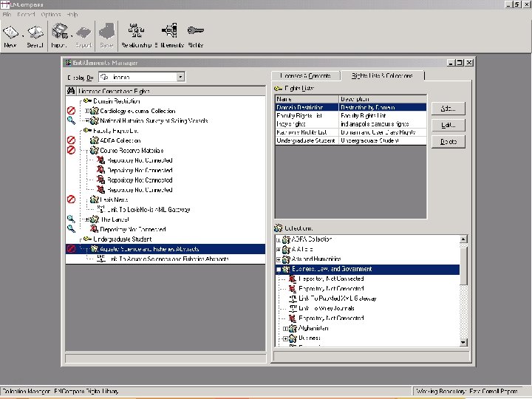
Task: Select the Indy rights row
Action: tap(351, 124)
